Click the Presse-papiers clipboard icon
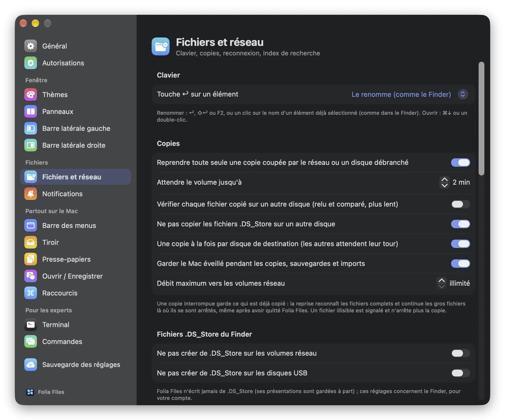This screenshot has height=420, width=505. (x=31, y=259)
